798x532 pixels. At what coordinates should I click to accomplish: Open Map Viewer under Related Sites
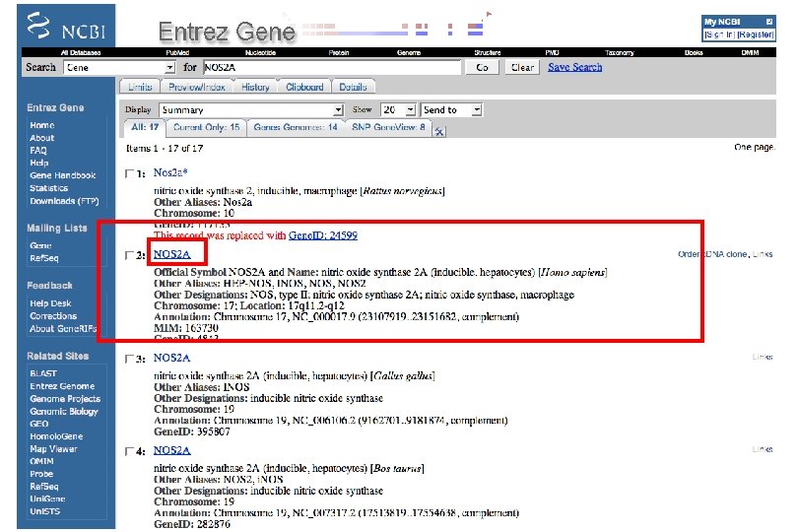pos(53,449)
